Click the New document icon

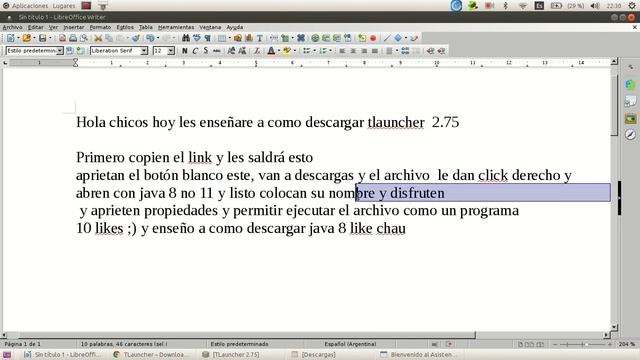[11, 38]
